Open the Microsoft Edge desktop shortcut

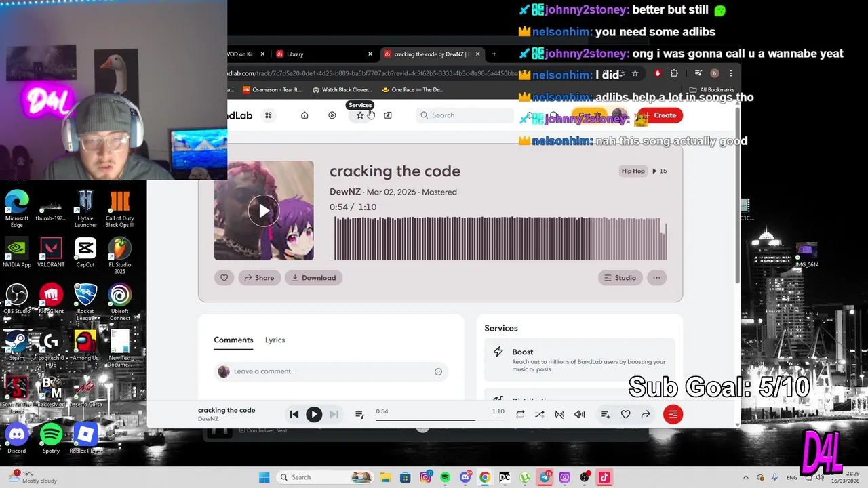click(17, 208)
